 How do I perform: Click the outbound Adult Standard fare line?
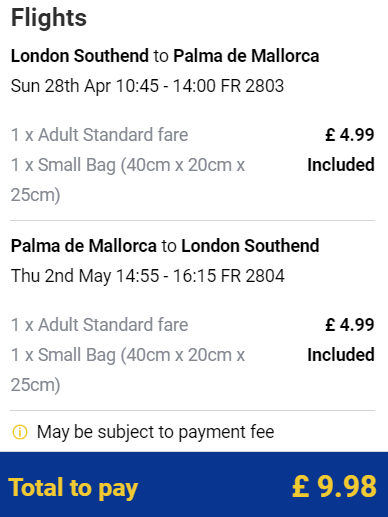click(x=99, y=135)
